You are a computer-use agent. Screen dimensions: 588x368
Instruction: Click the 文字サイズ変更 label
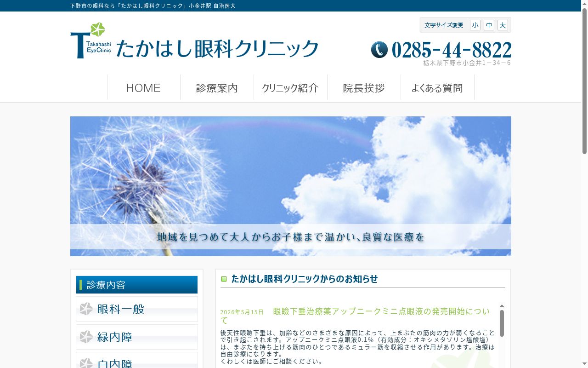[x=444, y=25]
